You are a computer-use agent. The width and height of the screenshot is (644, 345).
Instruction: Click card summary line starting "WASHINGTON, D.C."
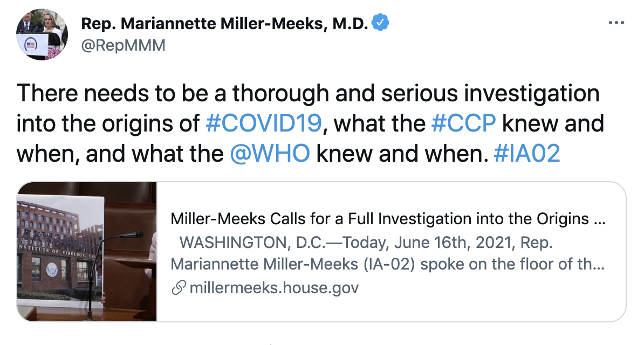point(366,243)
